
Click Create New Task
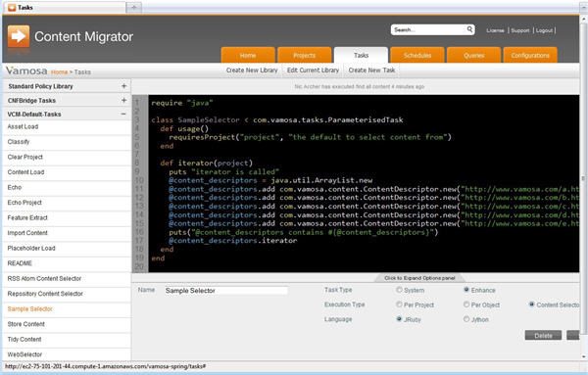(371, 70)
